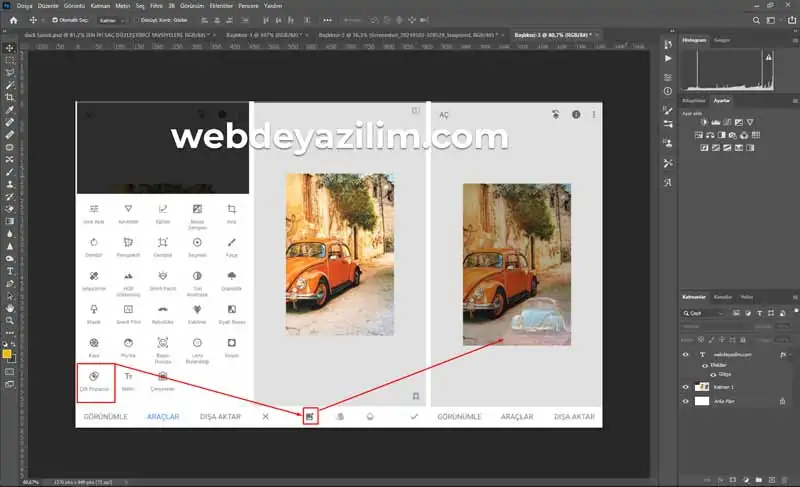Select the Crop tool

point(10,97)
